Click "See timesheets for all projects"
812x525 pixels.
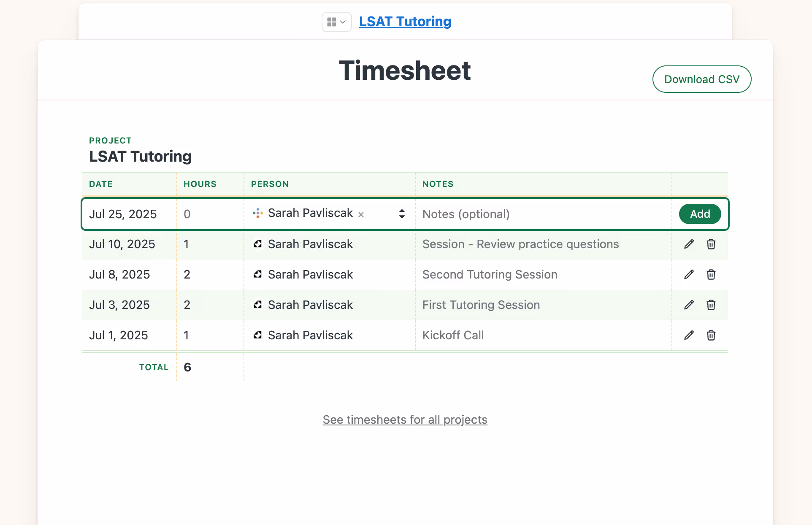[x=405, y=419]
